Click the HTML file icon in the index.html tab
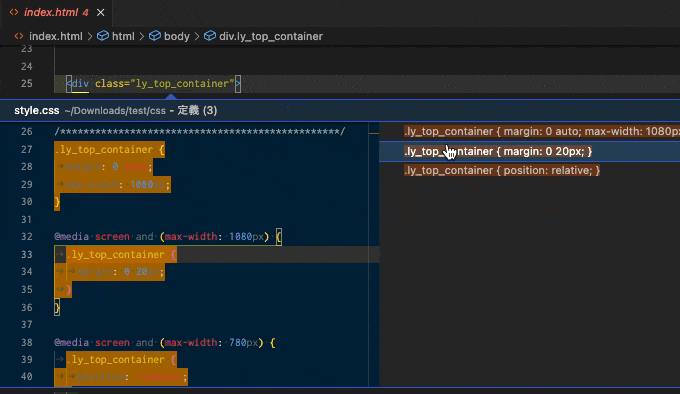The image size is (680, 394). (x=14, y=12)
